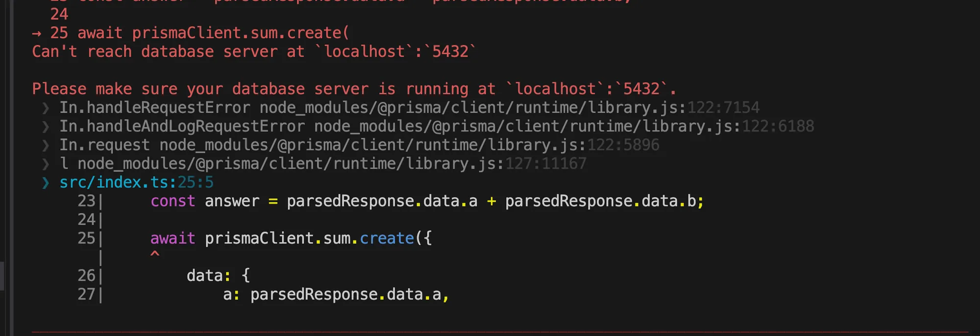Click the blue create method name
The image size is (980, 336).
387,238
